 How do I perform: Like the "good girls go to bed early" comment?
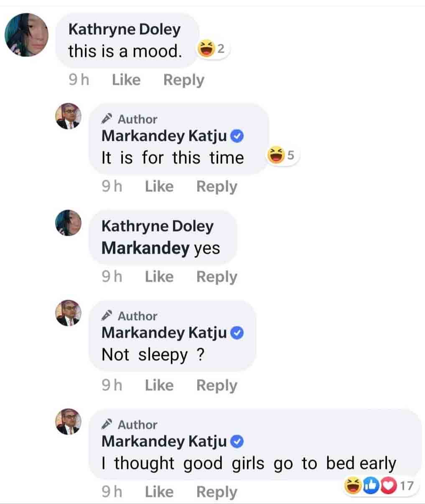159,492
